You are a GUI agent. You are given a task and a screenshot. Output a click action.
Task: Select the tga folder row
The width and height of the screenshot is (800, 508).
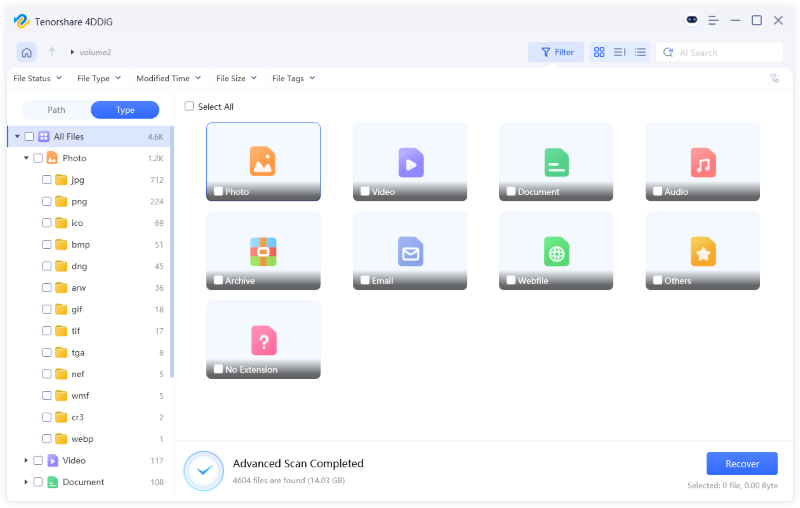pos(90,352)
